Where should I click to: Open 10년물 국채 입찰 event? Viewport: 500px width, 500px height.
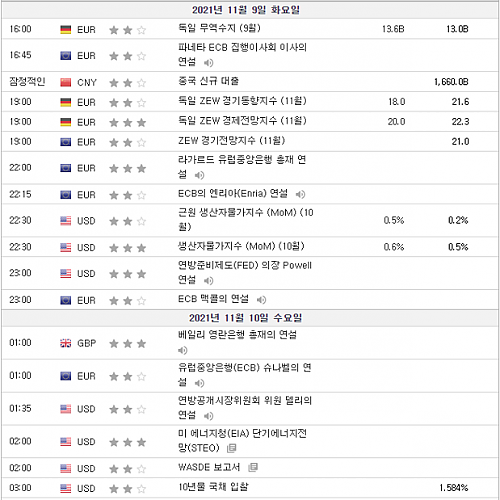[213, 487]
